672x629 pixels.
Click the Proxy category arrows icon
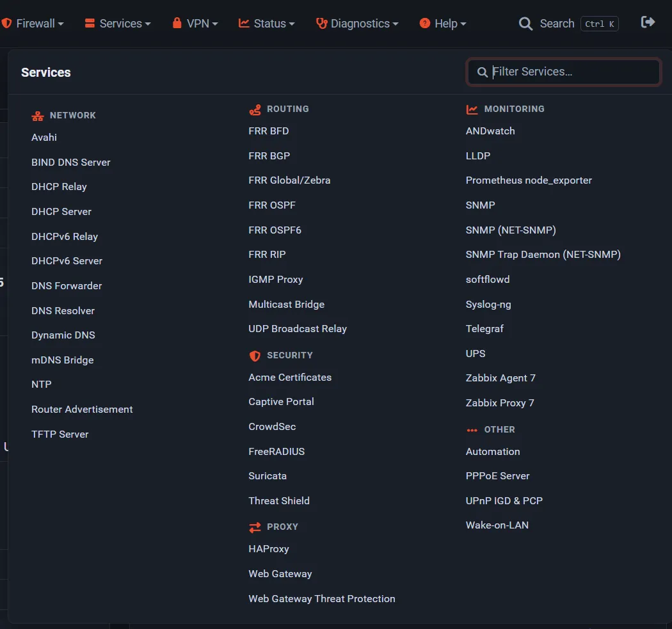coord(255,527)
